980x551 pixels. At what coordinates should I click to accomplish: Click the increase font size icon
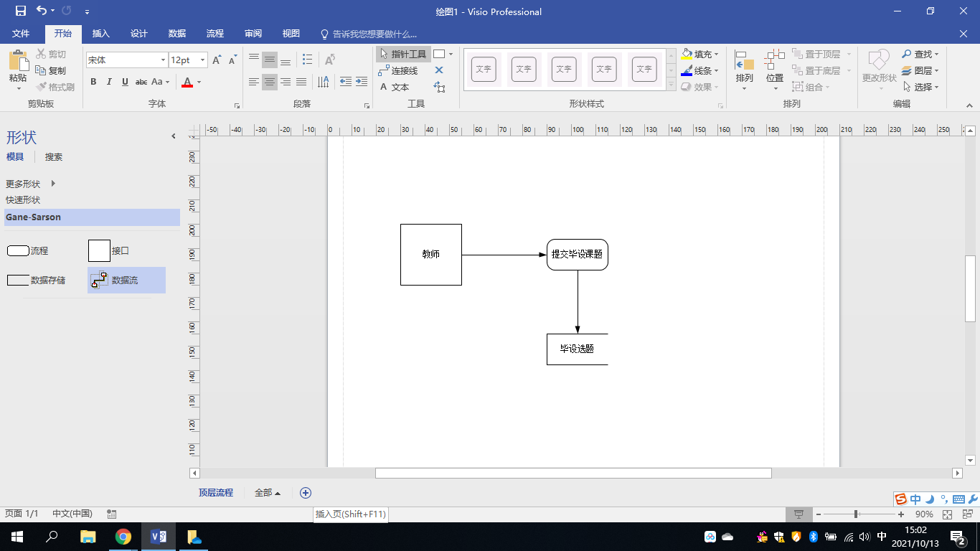(217, 60)
